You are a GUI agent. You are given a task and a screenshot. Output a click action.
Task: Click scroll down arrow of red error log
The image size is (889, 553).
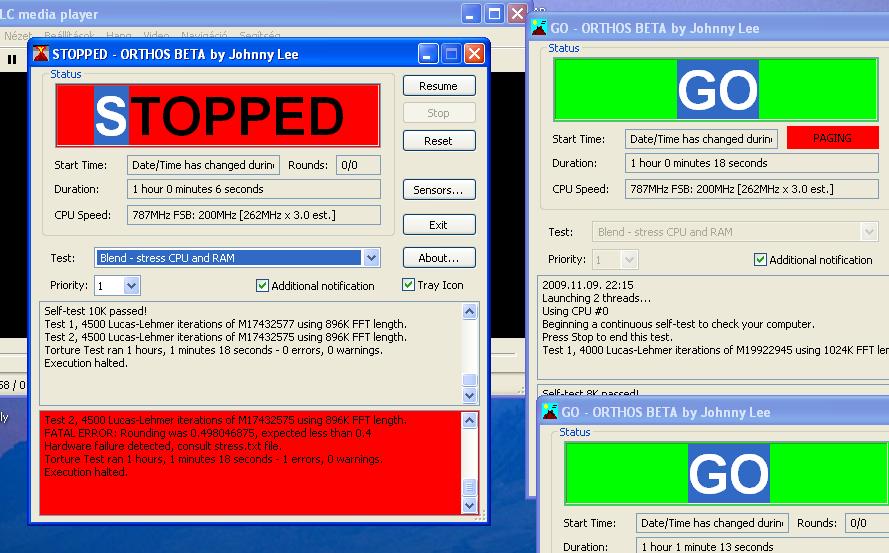(x=469, y=505)
